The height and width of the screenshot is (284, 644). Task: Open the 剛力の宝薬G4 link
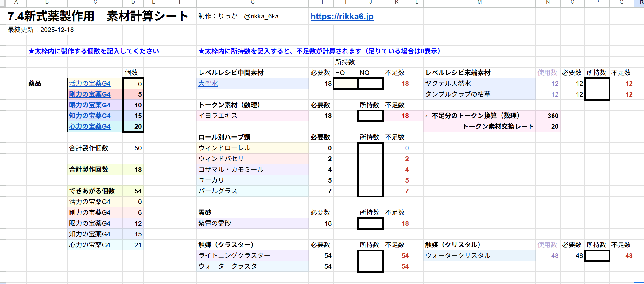click(x=89, y=94)
